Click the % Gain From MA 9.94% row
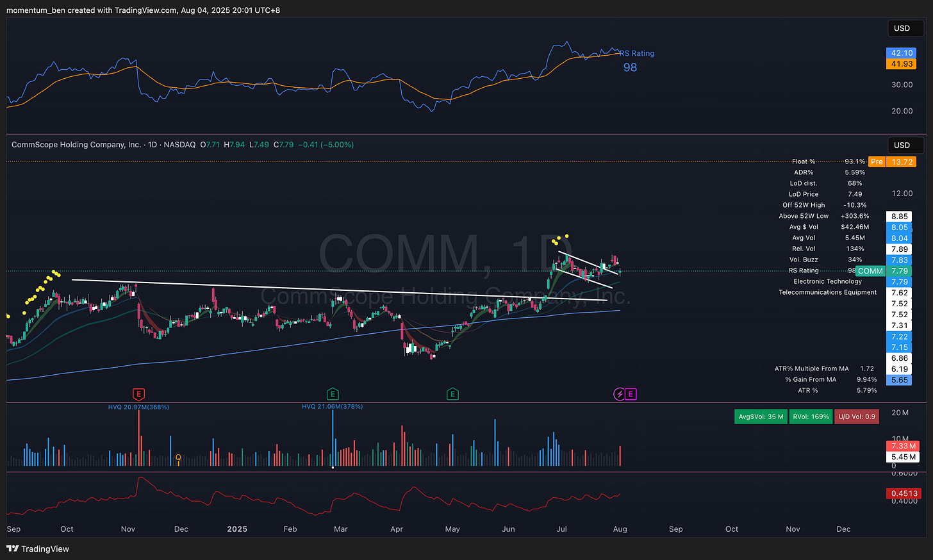 pyautogui.click(x=831, y=379)
